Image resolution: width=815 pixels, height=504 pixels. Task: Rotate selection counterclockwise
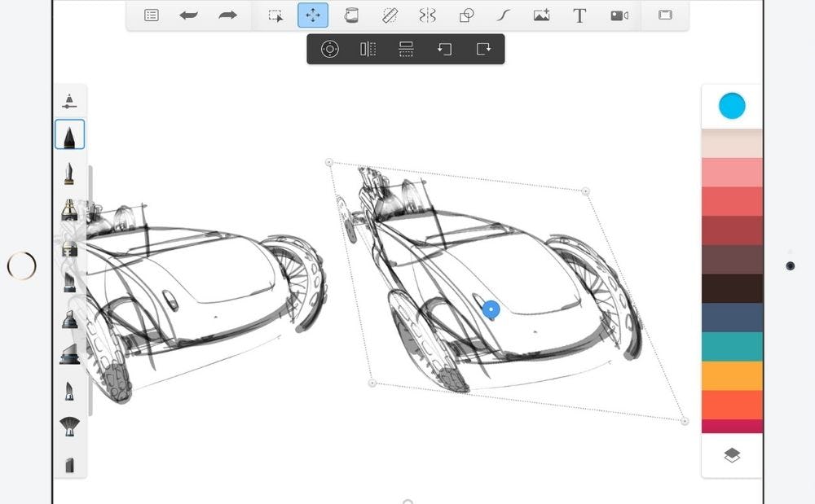click(x=444, y=49)
